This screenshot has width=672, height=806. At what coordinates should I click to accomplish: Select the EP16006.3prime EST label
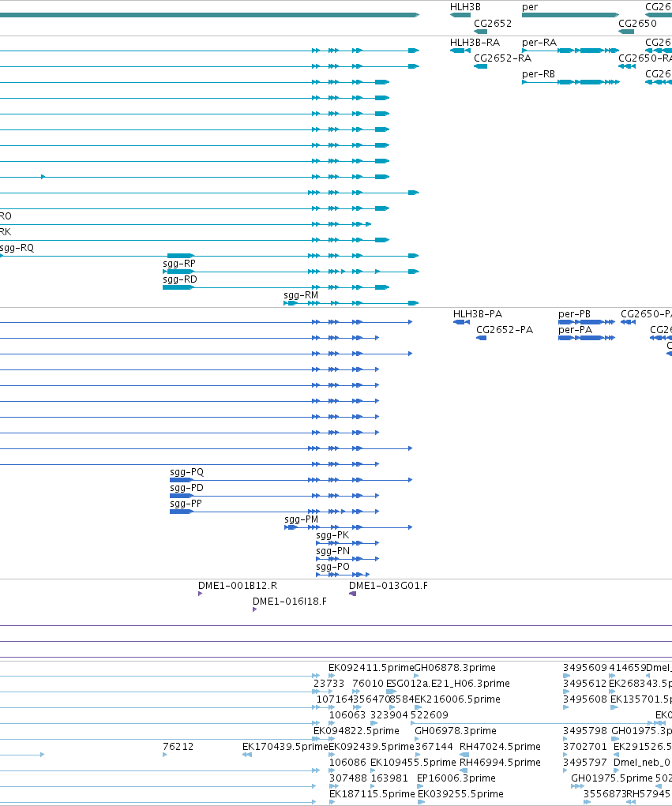[x=456, y=778]
